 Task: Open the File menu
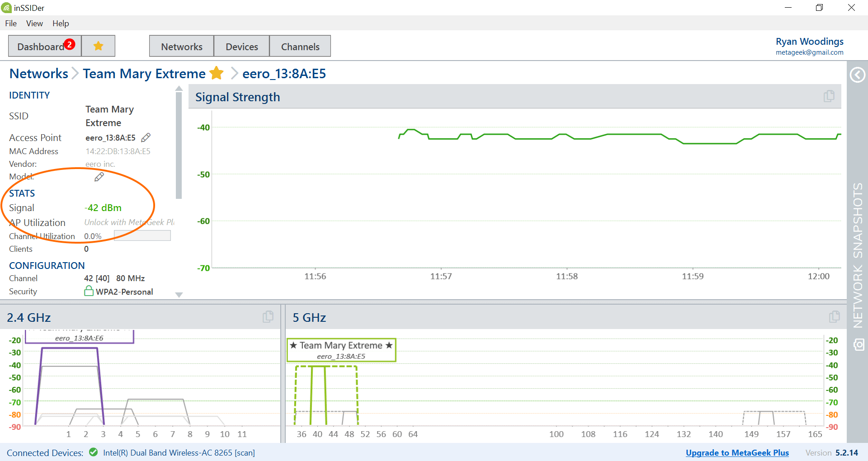[11, 24]
